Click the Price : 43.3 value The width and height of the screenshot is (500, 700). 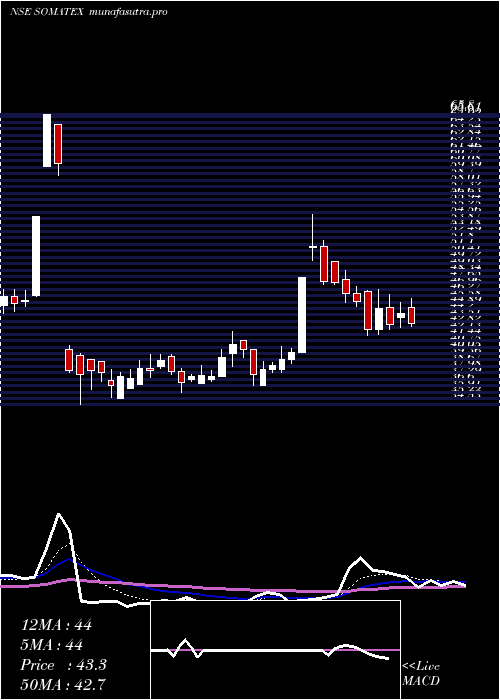pos(63,665)
